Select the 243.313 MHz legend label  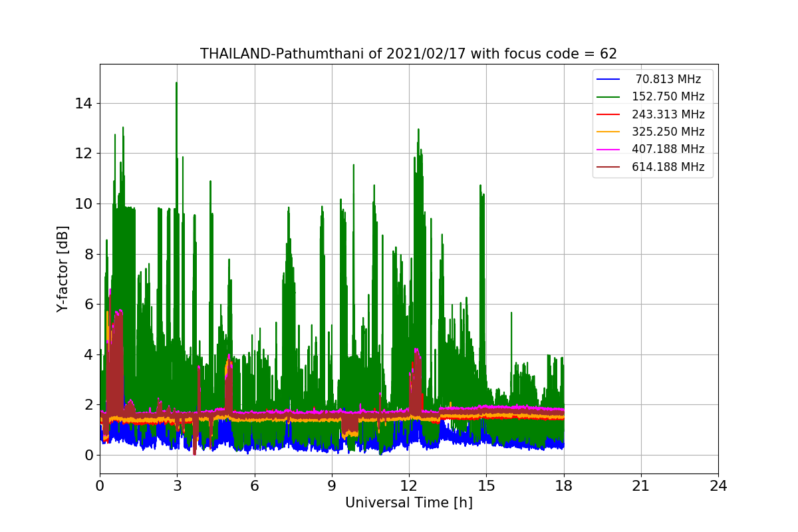click(x=668, y=114)
